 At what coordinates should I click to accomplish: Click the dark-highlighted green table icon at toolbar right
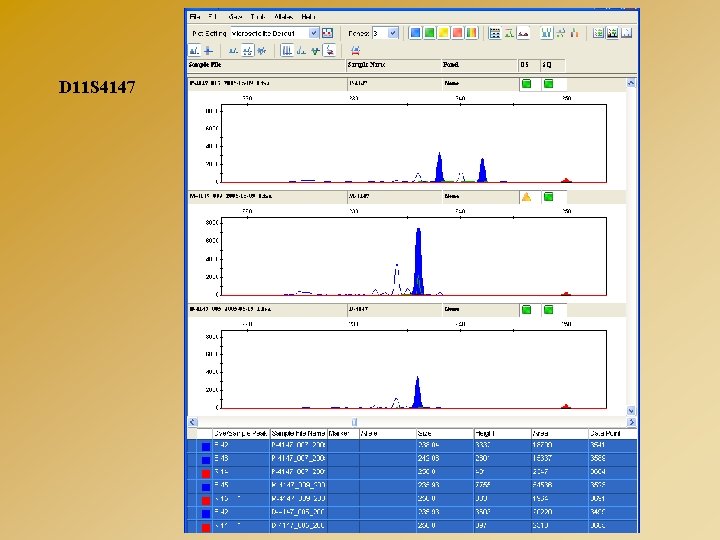tap(612, 33)
